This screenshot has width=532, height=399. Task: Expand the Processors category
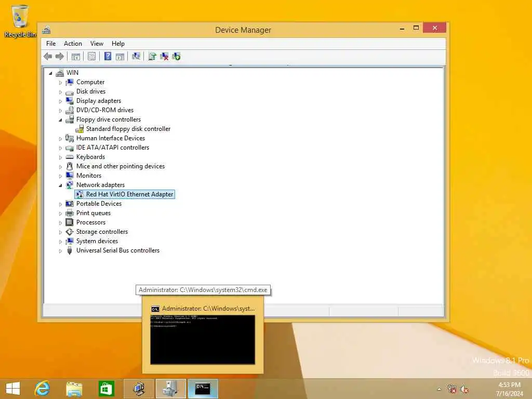point(60,223)
